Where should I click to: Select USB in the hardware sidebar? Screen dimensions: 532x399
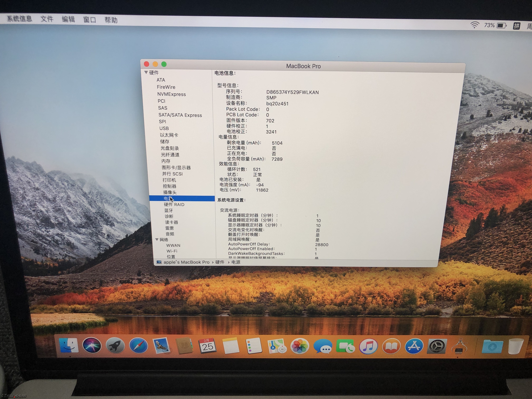164,128
